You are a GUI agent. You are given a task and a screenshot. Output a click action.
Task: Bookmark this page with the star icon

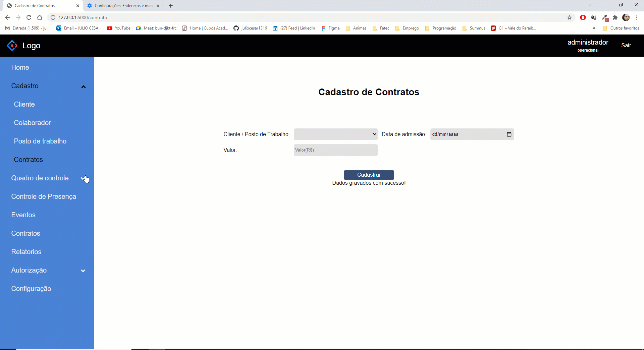[569, 17]
